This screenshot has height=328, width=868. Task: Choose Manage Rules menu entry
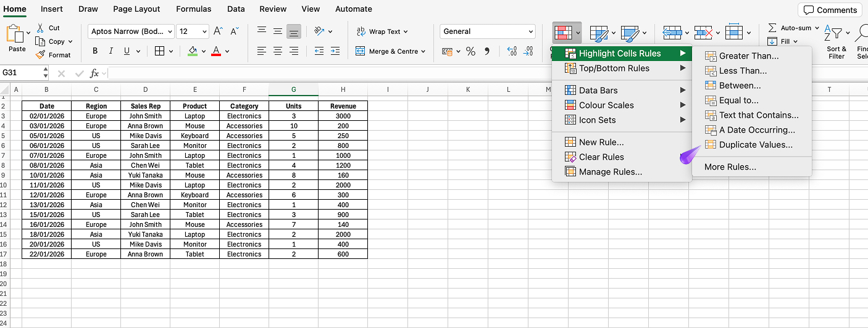pyautogui.click(x=610, y=172)
